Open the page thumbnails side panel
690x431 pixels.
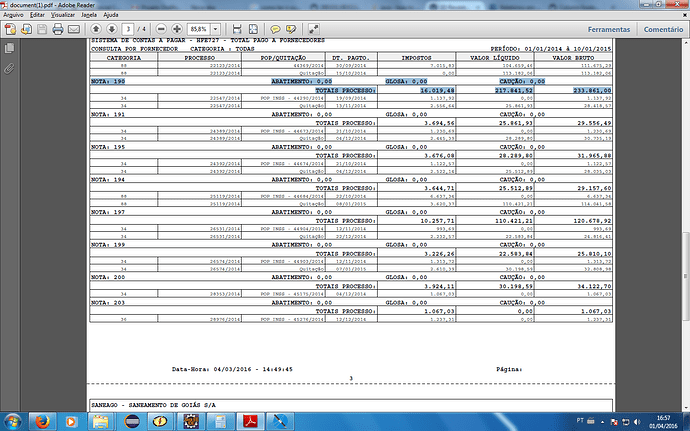9,48
